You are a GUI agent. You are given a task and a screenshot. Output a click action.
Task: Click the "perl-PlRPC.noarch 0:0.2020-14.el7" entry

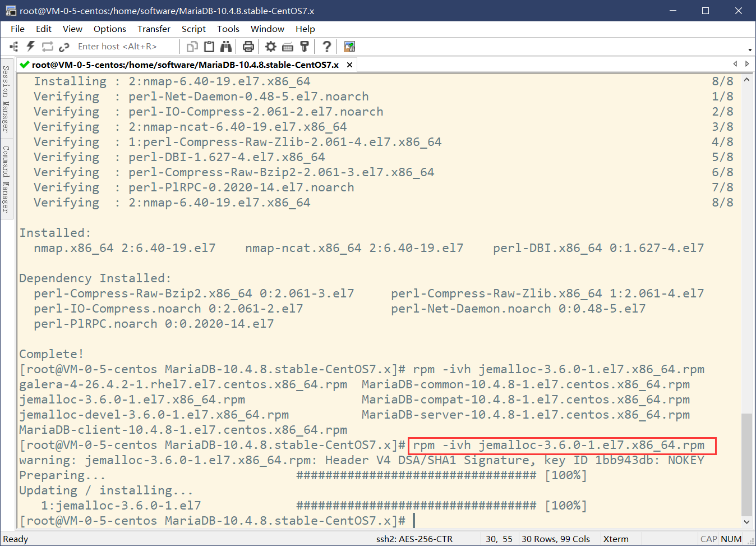154,324
